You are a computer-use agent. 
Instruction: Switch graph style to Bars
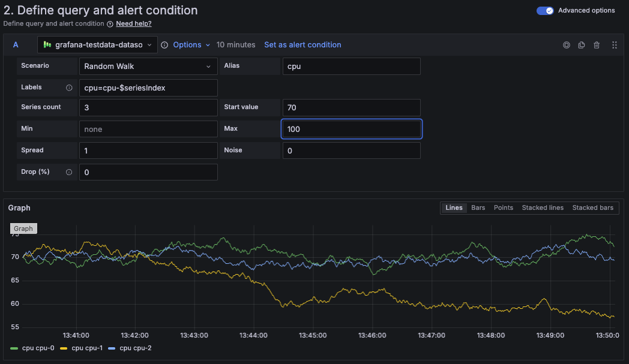(478, 207)
